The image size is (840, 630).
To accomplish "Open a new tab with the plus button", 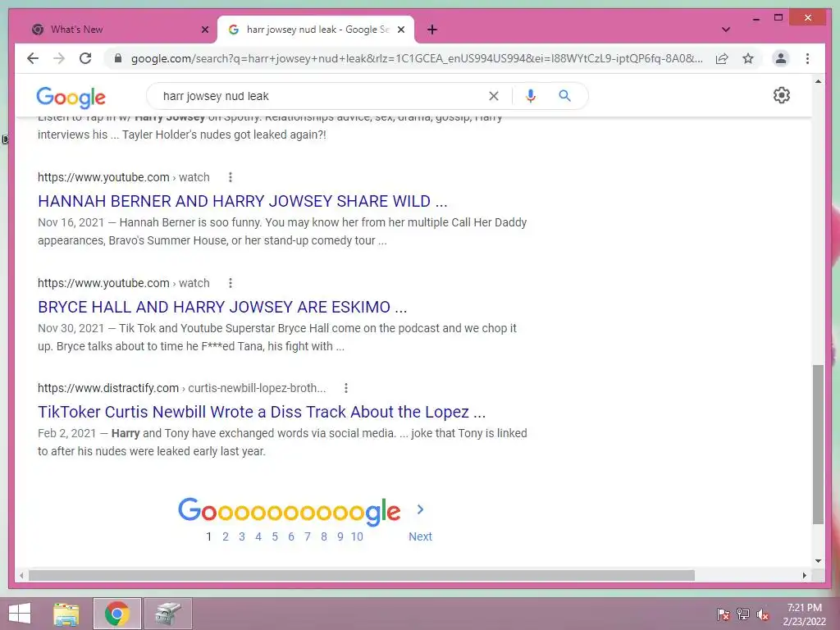I will tap(432, 30).
